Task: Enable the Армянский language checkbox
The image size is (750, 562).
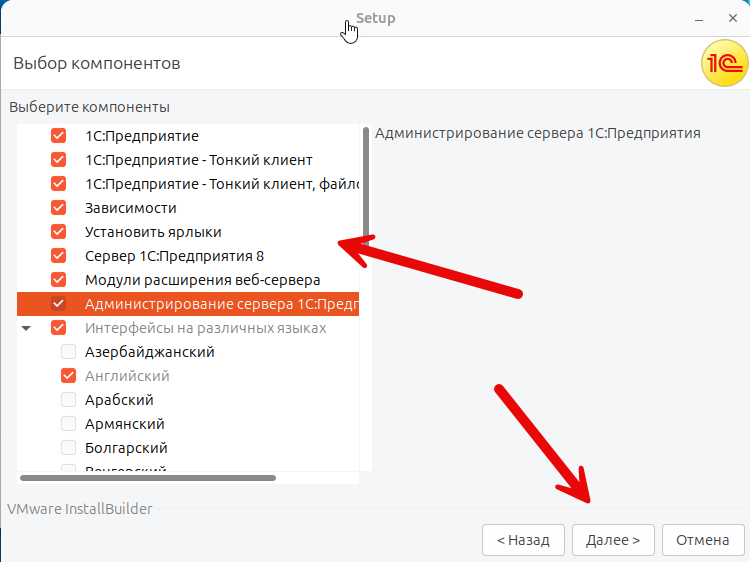Action: [x=69, y=424]
